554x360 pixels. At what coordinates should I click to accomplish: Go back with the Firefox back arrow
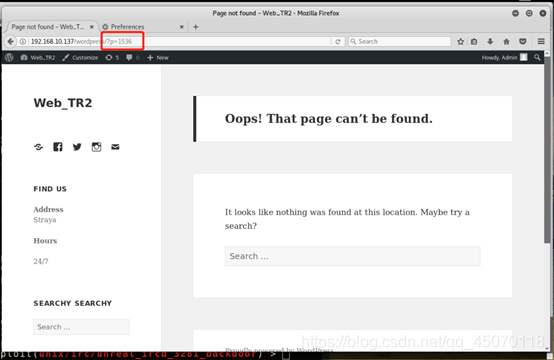coord(11,41)
